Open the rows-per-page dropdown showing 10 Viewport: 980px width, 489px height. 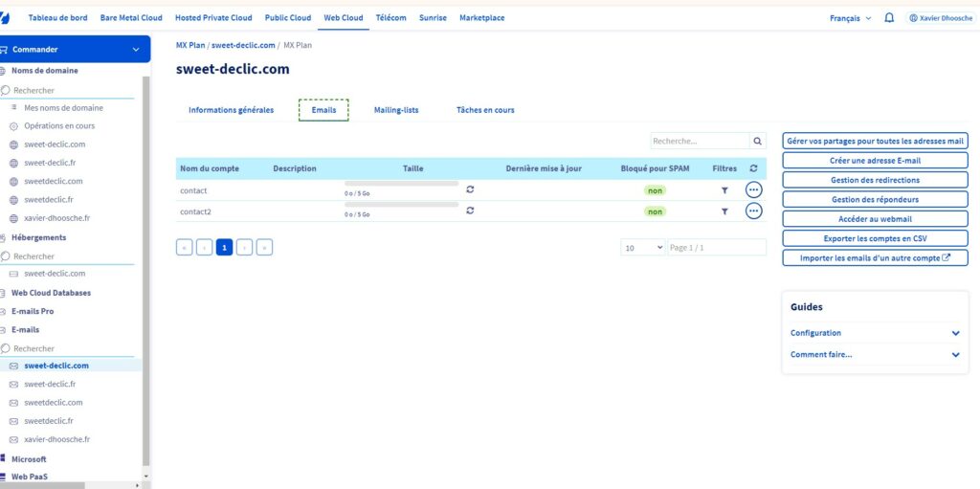click(642, 247)
